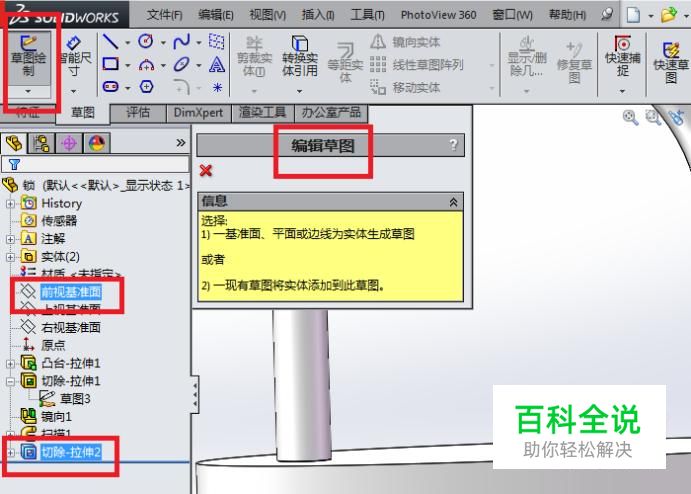Switch to the 办公室产品 tab
The image size is (691, 494).
[331, 113]
